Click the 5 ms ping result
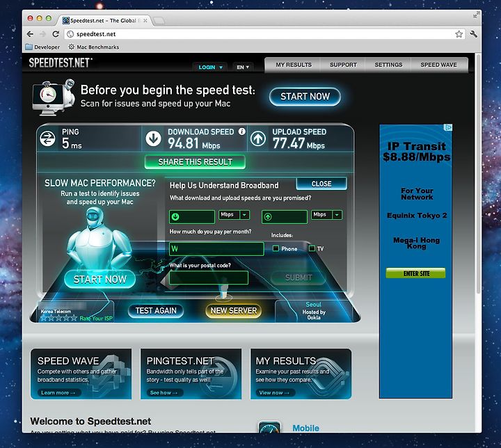501x448 pixels. [x=72, y=143]
